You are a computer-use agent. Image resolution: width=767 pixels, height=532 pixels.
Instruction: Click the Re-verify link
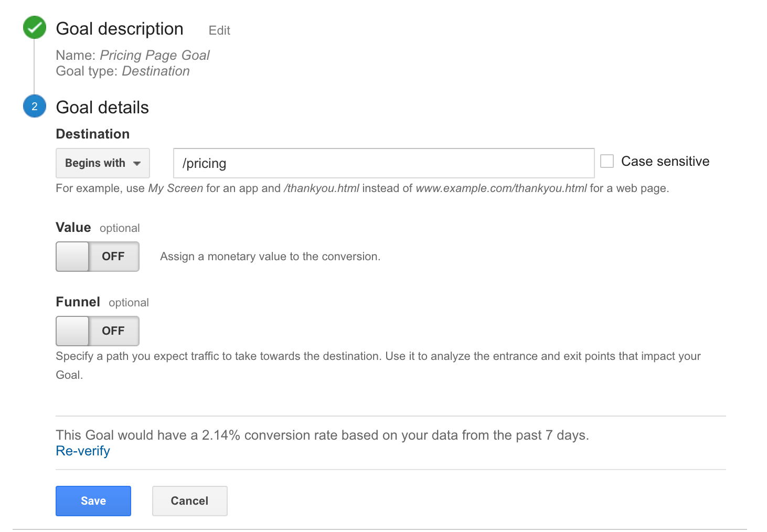[x=83, y=451]
